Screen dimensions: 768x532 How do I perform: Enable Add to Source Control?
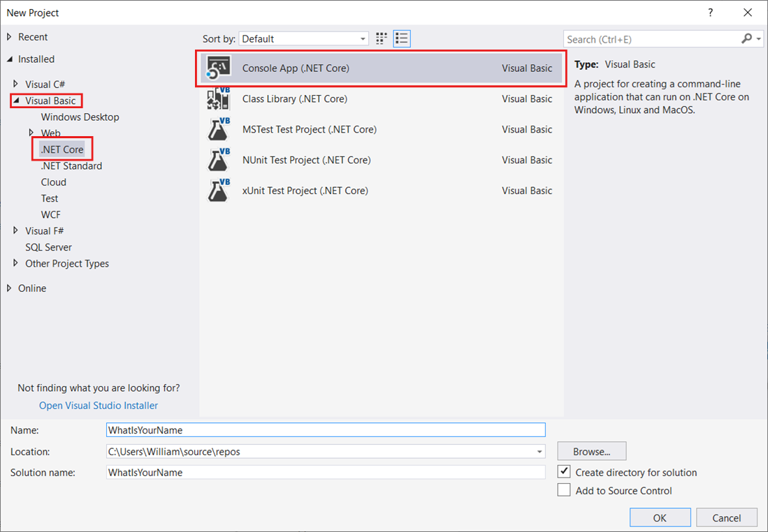click(564, 489)
